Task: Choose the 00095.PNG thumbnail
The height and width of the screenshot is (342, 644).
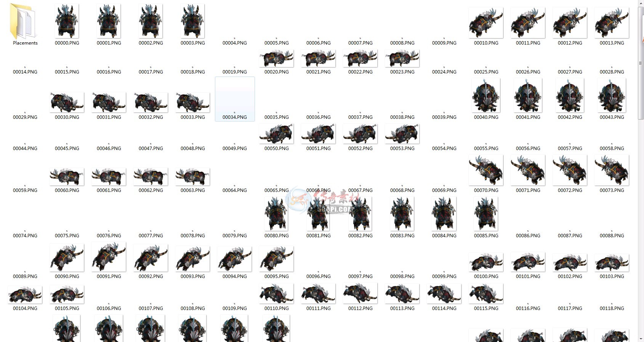Action: pos(277,259)
